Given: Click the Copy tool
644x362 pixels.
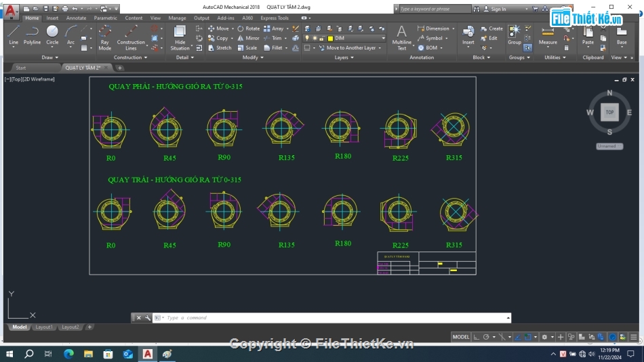Looking at the screenshot, I should click(x=218, y=38).
